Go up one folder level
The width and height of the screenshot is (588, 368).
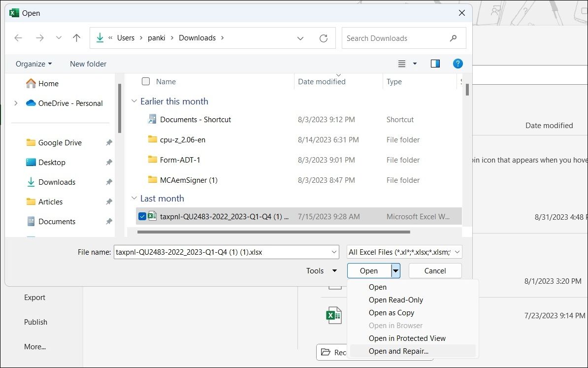click(76, 38)
